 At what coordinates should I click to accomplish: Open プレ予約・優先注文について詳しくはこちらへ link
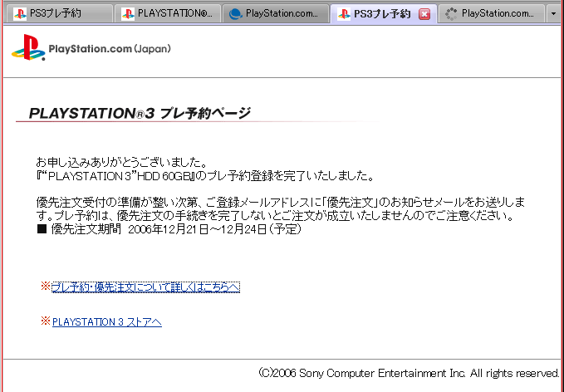point(145,287)
